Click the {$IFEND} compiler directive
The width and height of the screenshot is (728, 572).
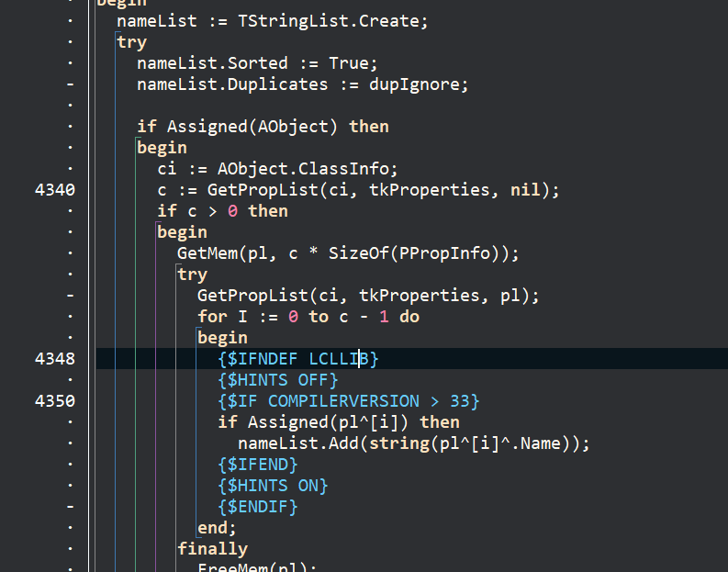pyautogui.click(x=258, y=465)
